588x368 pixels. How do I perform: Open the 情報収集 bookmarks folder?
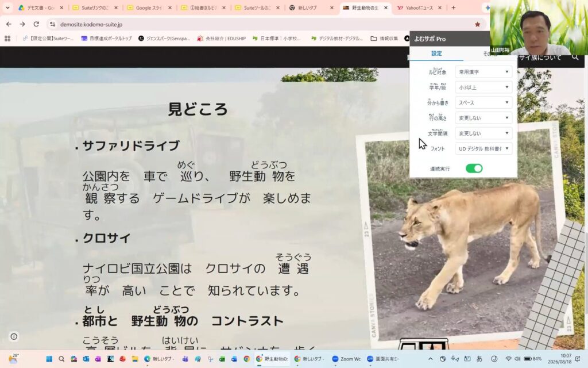[384, 39]
